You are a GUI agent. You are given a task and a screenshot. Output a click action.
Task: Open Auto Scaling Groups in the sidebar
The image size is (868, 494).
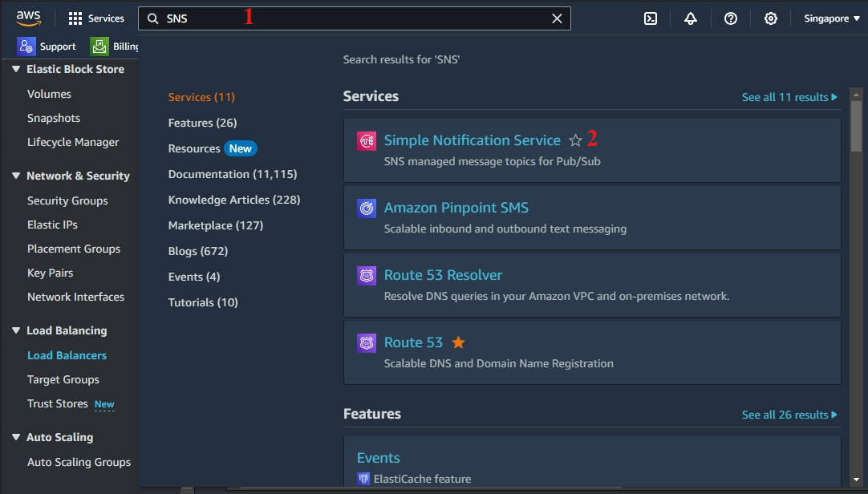pyautogui.click(x=79, y=463)
